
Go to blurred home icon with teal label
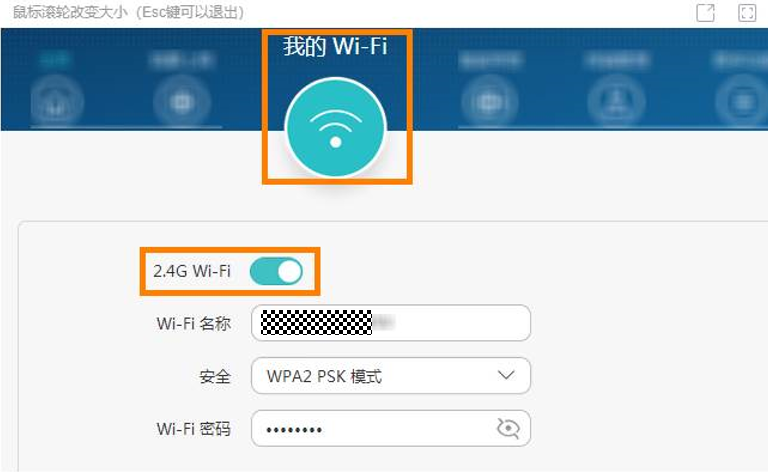click(x=56, y=101)
